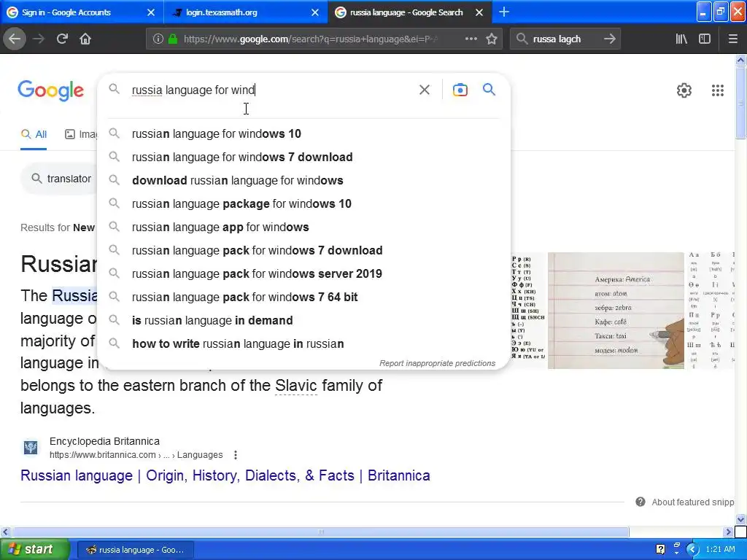Click the help icon in system tray
Screen dimensions: 747x560
coord(660,550)
